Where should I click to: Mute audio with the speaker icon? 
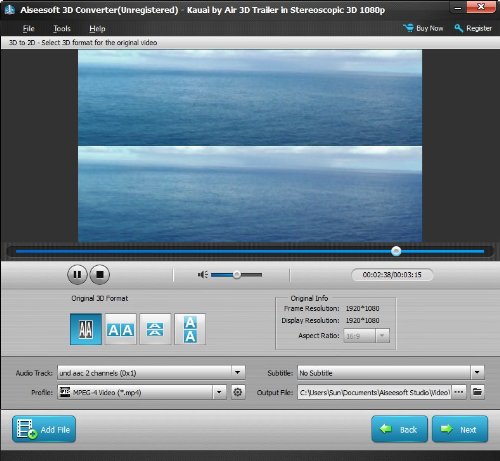[x=202, y=275]
